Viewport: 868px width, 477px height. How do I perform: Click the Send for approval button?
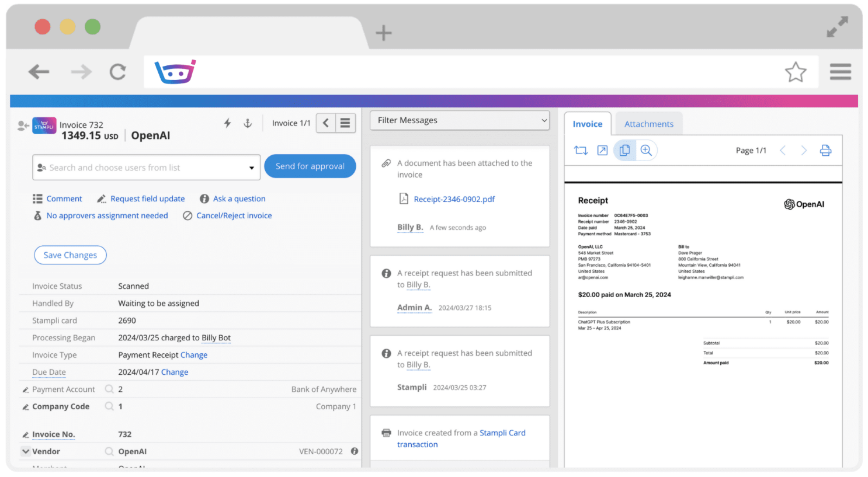[310, 166]
